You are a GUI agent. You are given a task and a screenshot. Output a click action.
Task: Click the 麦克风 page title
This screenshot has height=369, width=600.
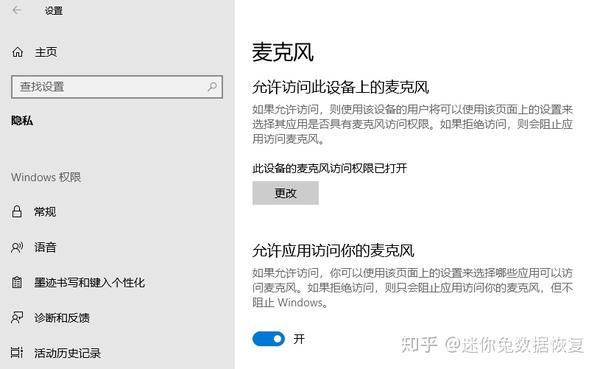283,52
